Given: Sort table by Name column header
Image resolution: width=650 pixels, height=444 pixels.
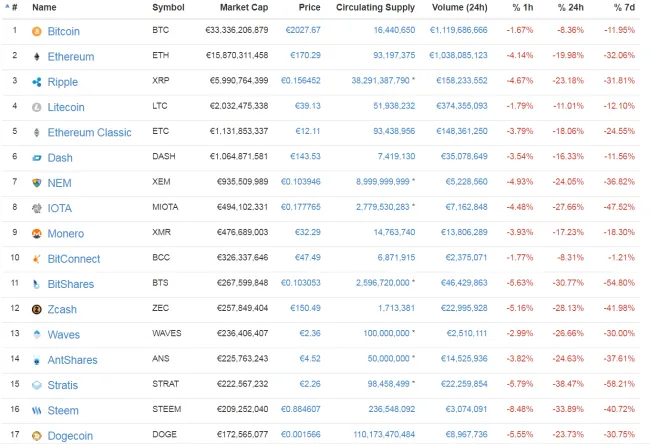Looking at the screenshot, I should [44, 7].
